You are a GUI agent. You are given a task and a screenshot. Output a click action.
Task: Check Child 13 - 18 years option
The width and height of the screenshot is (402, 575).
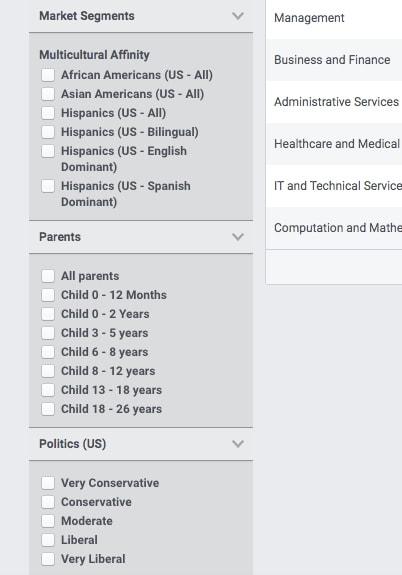[x=48, y=390]
